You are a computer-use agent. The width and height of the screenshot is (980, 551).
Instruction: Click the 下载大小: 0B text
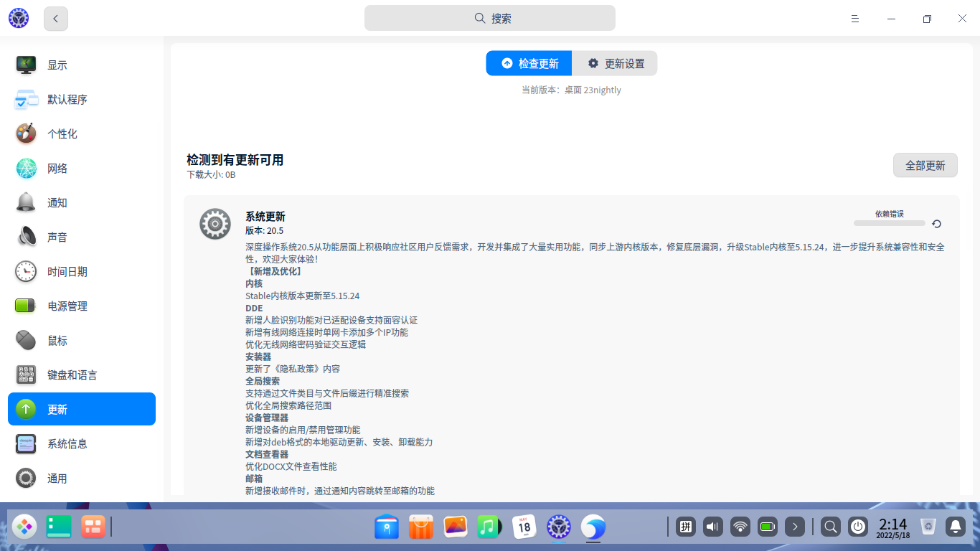click(211, 174)
